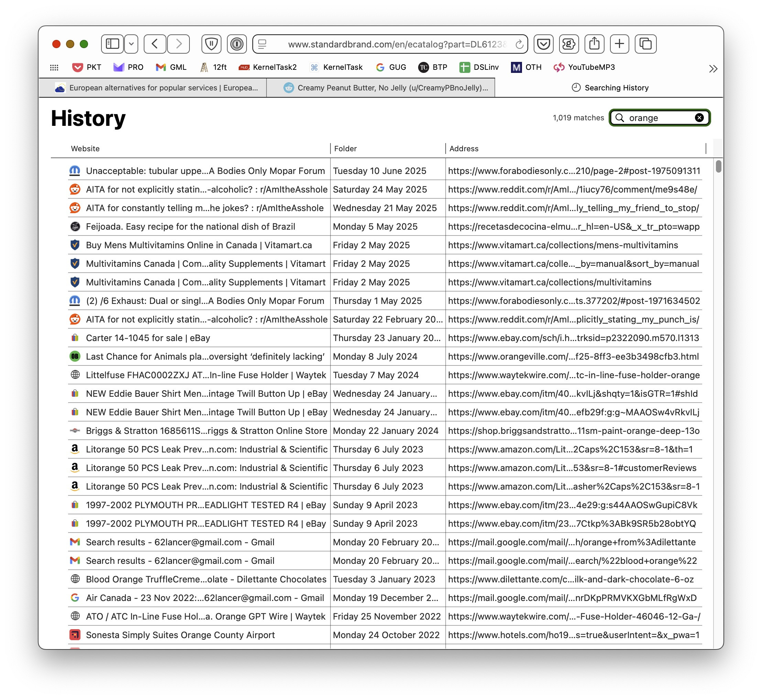Viewport: 762px width, 700px height.
Task: Toggle the sidebar icon
Action: (112, 44)
